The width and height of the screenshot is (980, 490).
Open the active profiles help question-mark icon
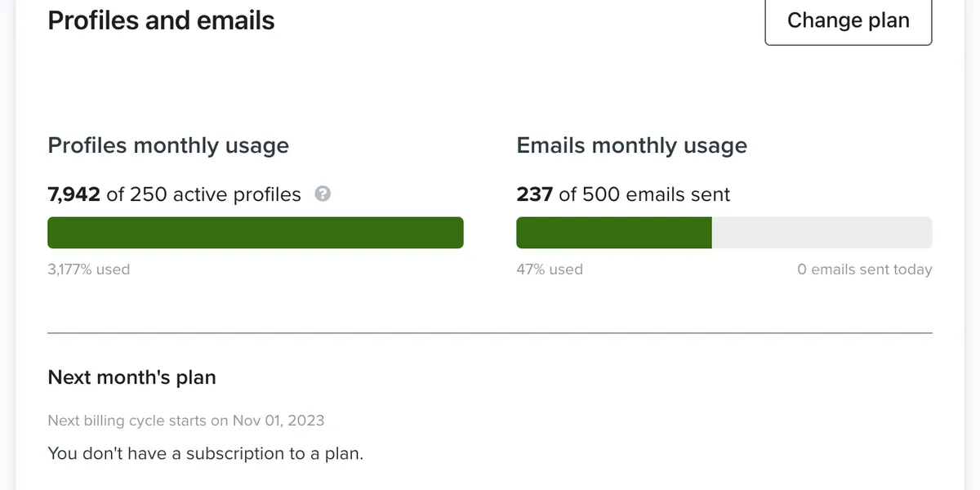click(x=323, y=194)
